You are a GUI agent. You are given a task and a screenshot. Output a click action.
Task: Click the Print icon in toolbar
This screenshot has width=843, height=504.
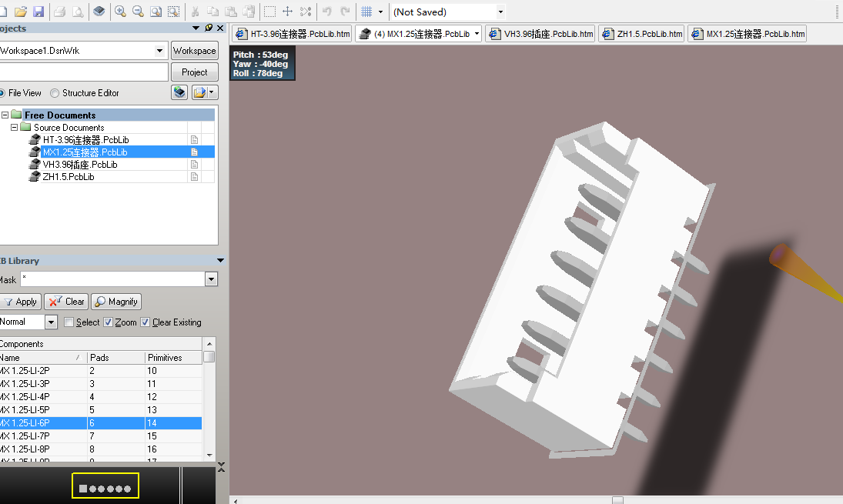click(60, 12)
